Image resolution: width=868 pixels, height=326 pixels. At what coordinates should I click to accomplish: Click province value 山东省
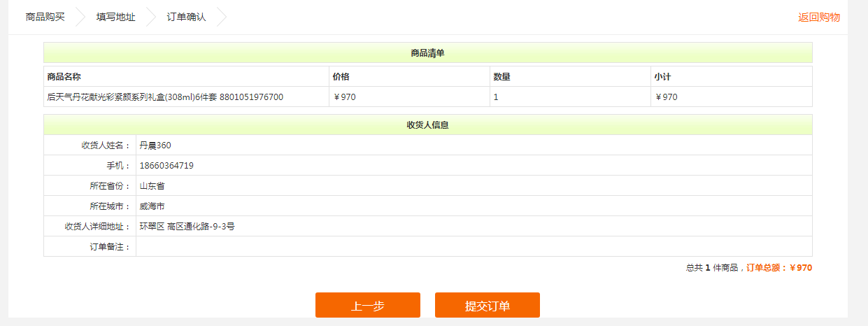click(x=152, y=186)
